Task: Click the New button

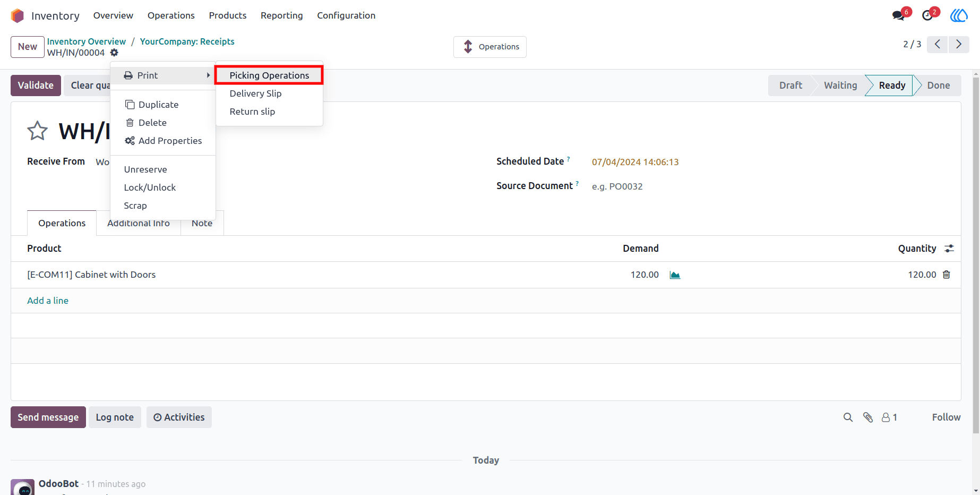Action: (x=28, y=47)
